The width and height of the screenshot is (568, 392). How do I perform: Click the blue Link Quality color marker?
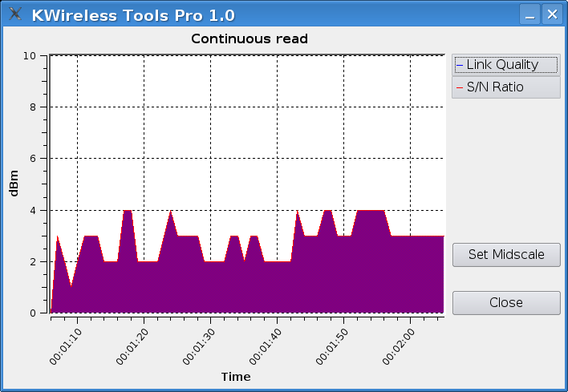point(460,66)
